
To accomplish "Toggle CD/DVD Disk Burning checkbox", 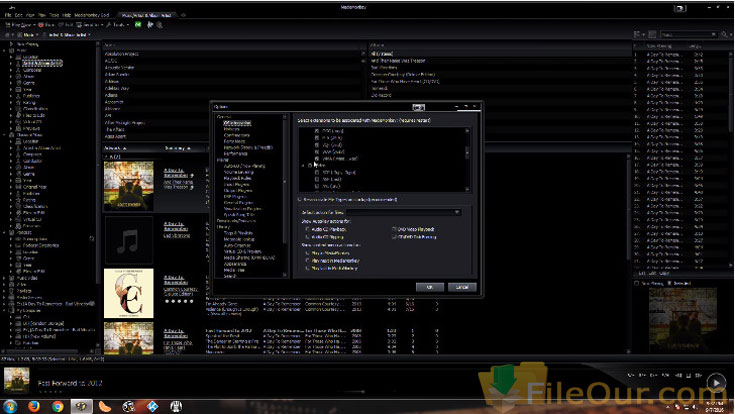I will point(394,237).
